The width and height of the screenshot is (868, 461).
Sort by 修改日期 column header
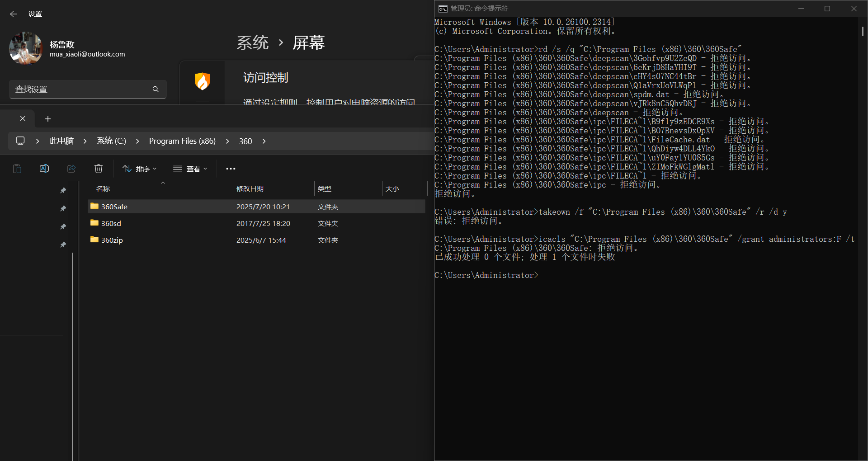tap(250, 188)
